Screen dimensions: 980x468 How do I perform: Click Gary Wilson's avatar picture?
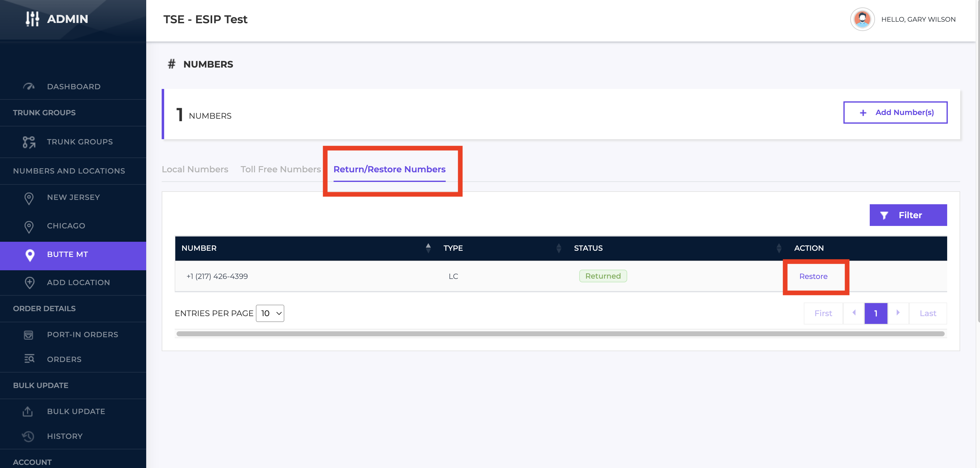point(862,19)
